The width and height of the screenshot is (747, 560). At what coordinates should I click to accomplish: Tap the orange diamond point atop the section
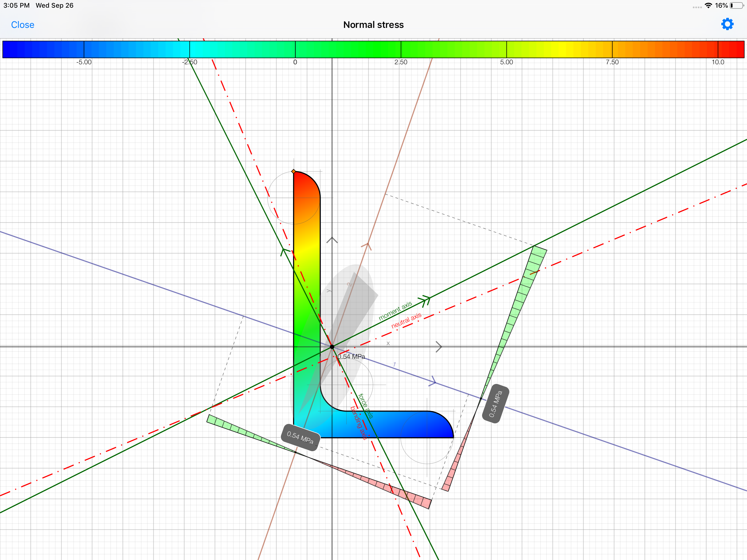293,171
